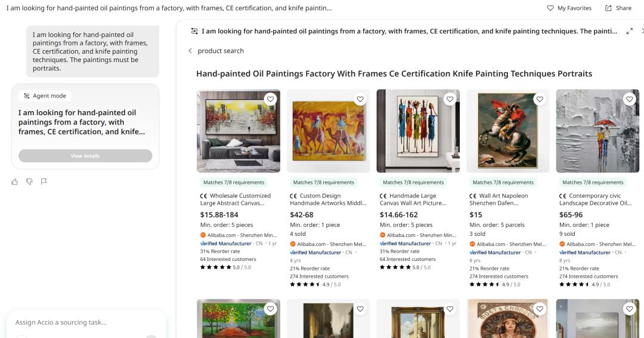
Task: Click the flag report icon
Action: point(44,182)
